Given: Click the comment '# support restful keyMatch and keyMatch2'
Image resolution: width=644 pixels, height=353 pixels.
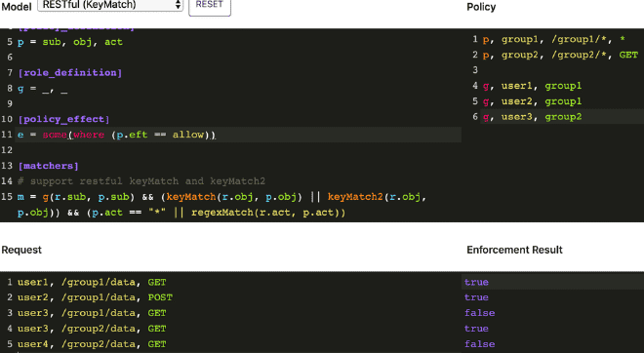Looking at the screenshot, I should 141,181.
